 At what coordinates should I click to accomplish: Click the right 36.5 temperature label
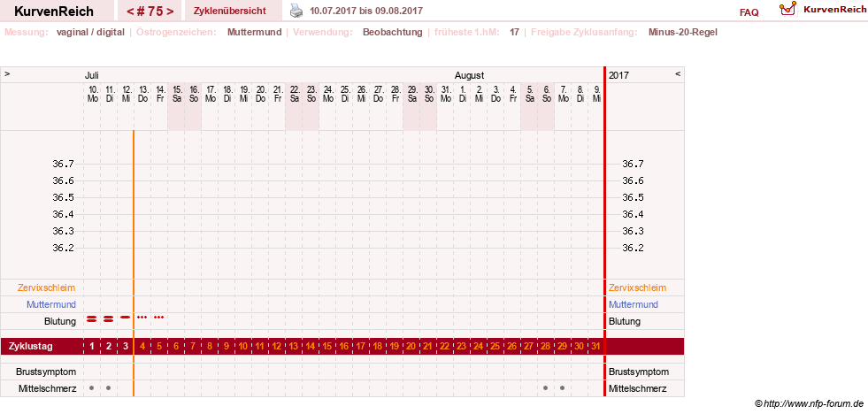pyautogui.click(x=634, y=197)
